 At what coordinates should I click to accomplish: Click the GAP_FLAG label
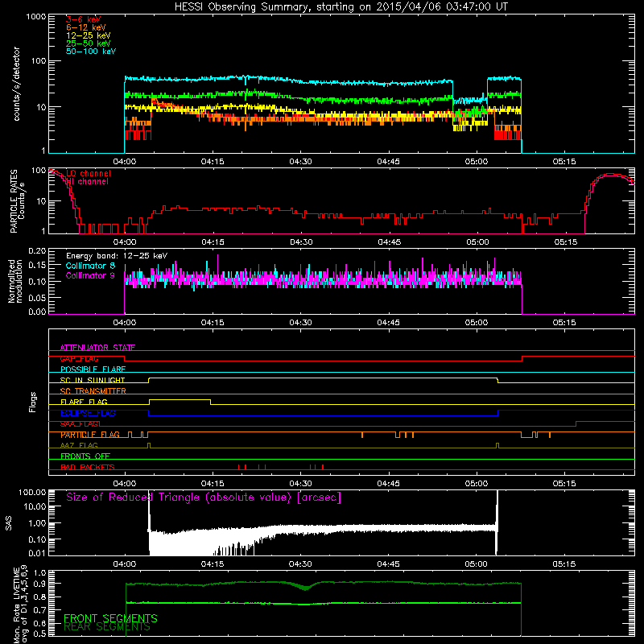coord(79,358)
